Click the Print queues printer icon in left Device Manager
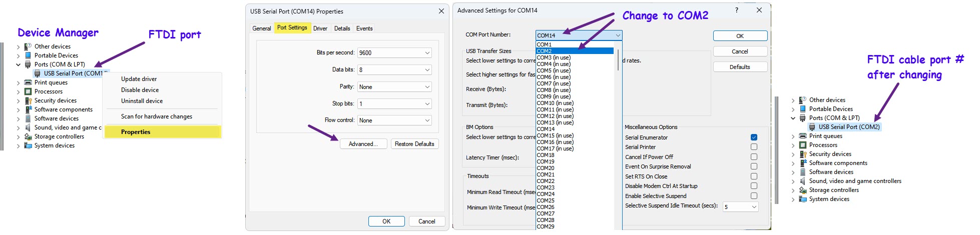 [28, 82]
